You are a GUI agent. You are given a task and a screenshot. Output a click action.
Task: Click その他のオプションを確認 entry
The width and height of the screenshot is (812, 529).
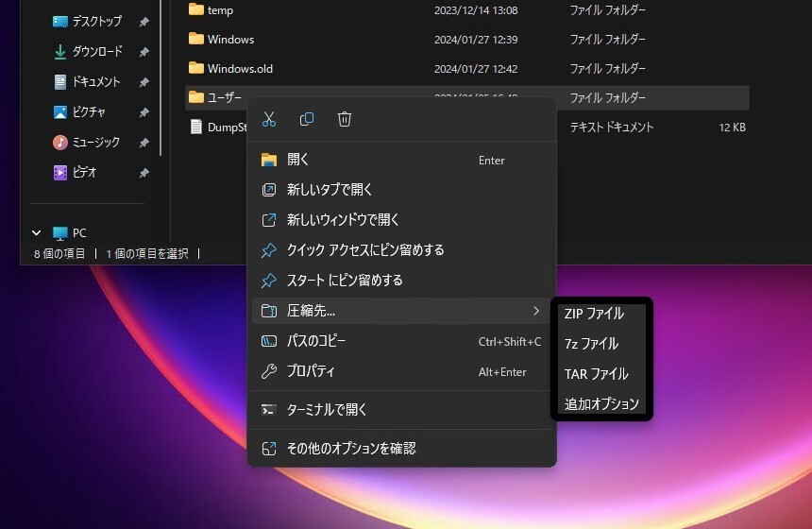point(350,448)
